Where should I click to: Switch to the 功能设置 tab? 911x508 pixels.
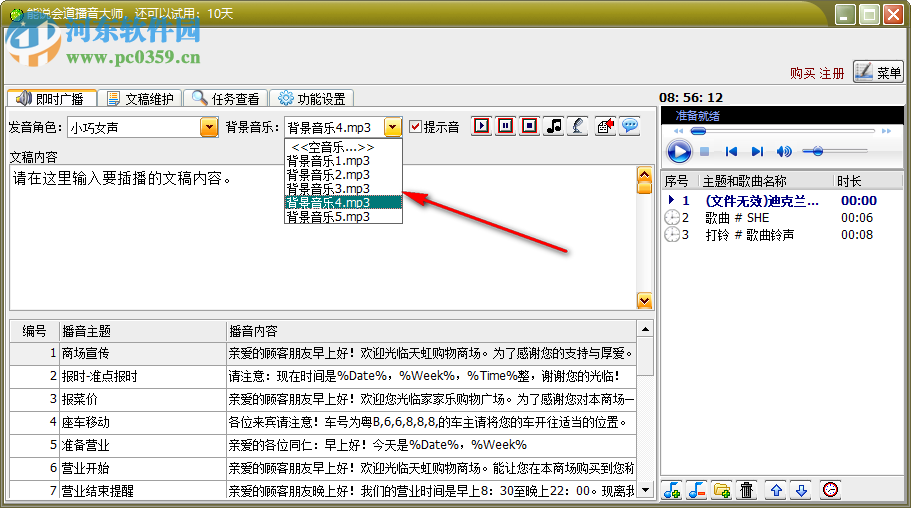tap(311, 99)
